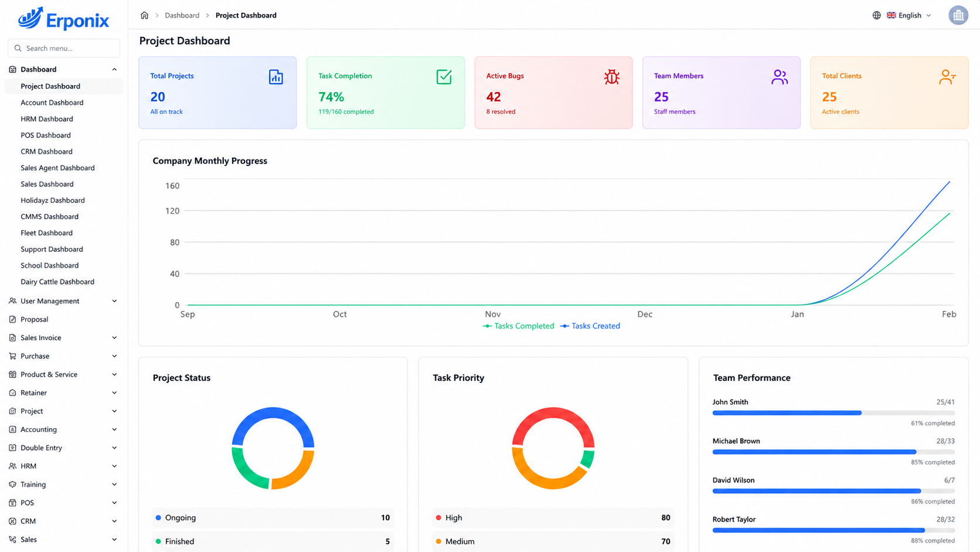Open Sales Dashboard in sidebar

47,184
